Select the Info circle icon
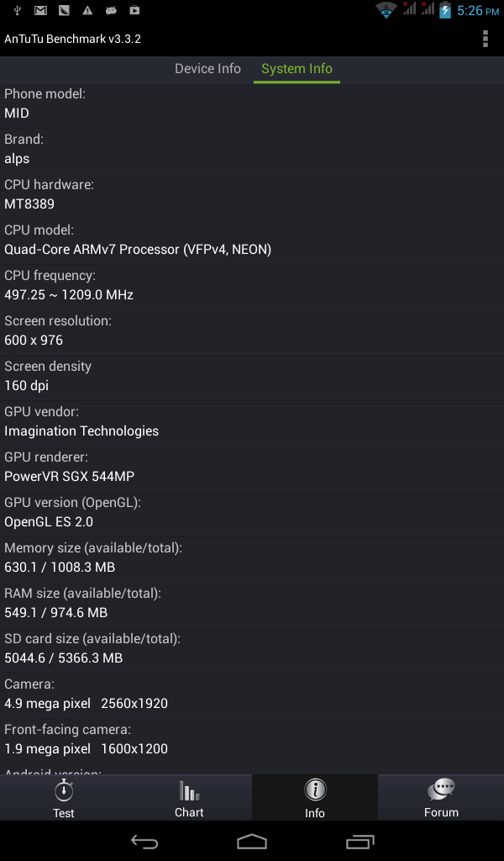Viewport: 504px width, 861px height. pos(315,790)
